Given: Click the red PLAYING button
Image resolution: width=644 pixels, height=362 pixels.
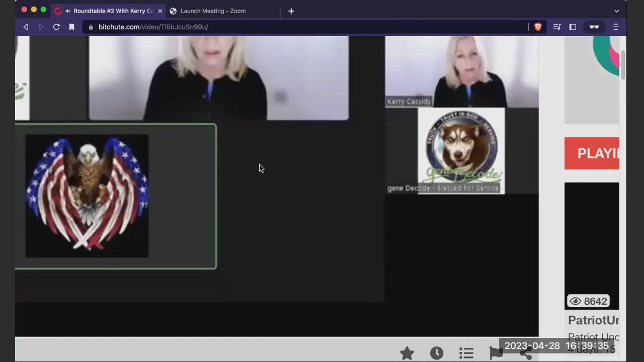Looking at the screenshot, I should (x=592, y=153).
